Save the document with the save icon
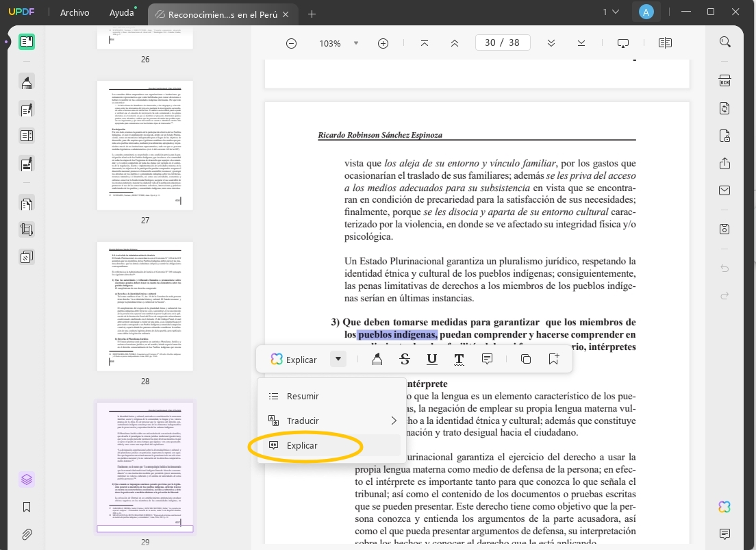Viewport: 756px width, 550px height. tap(724, 229)
